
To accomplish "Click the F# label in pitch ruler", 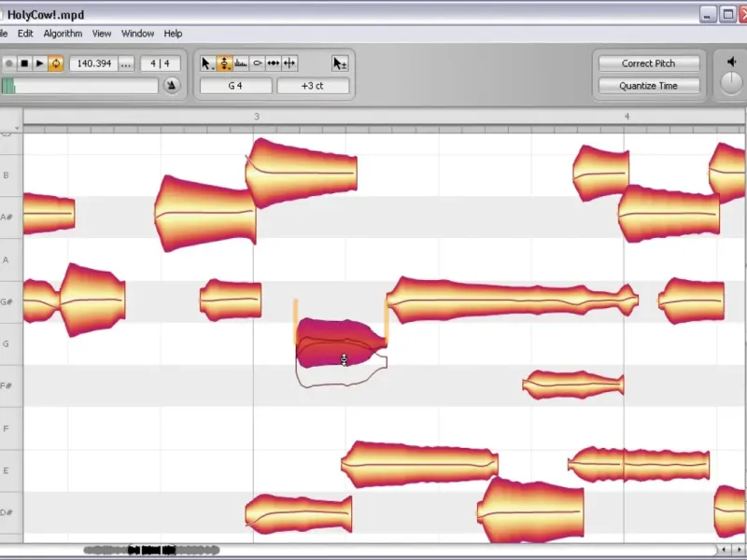I will (7, 385).
